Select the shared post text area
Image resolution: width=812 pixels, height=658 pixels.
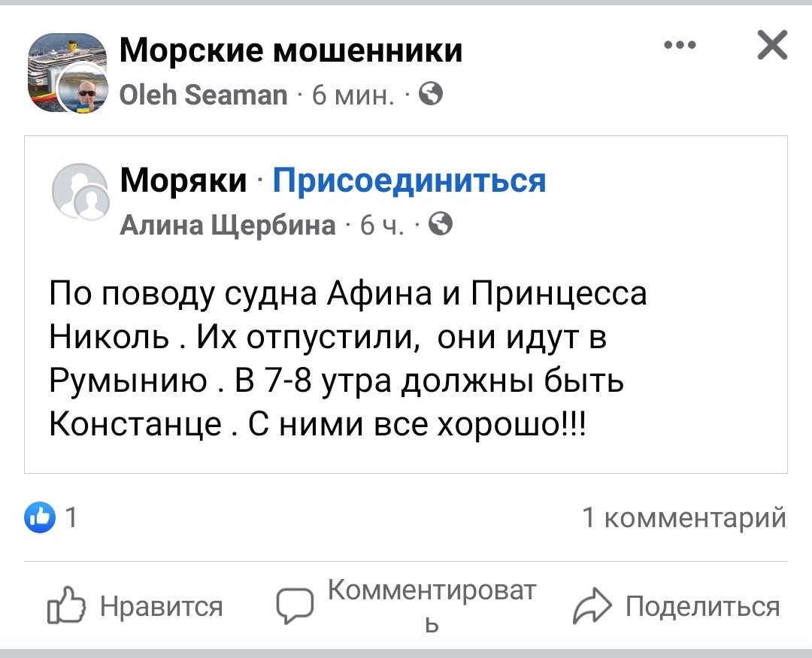tap(348, 358)
